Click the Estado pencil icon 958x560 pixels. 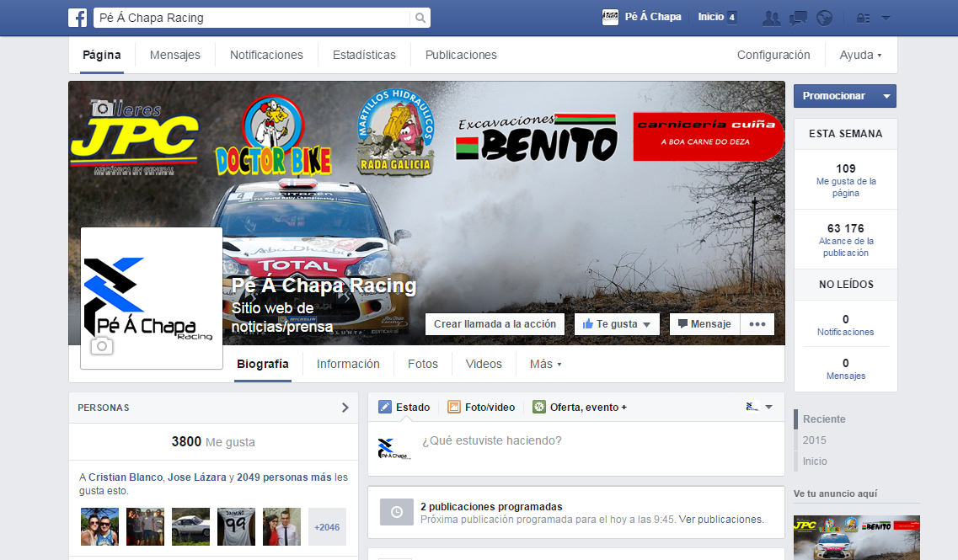pos(385,407)
